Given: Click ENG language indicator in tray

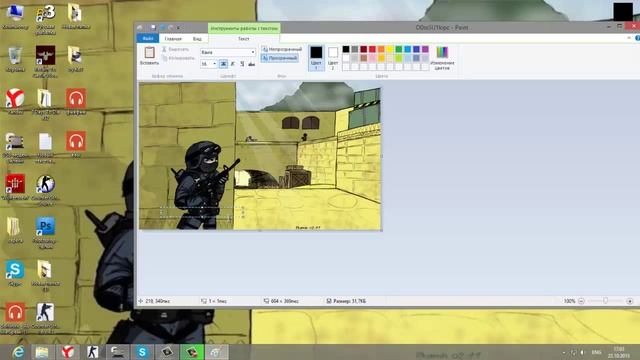Looking at the screenshot, I should pos(596,352).
